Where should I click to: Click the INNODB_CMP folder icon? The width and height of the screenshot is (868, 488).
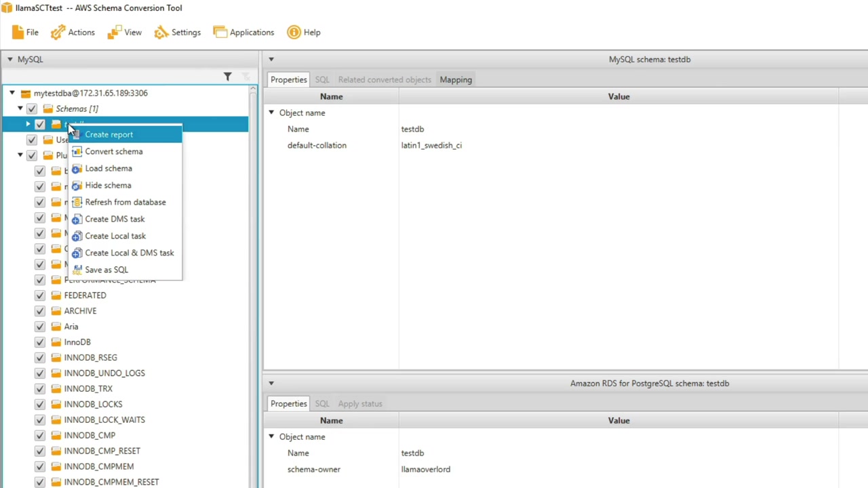click(x=56, y=436)
